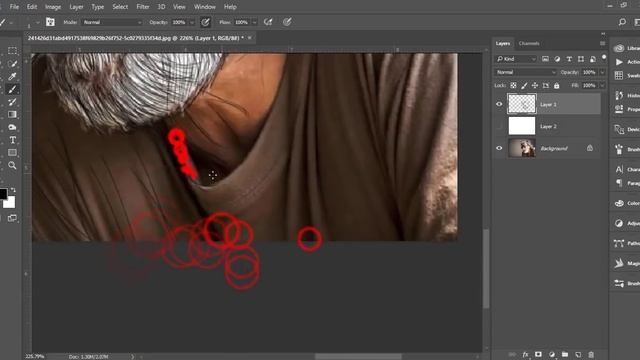Select the Rectangle shape tool

[x=12, y=153]
